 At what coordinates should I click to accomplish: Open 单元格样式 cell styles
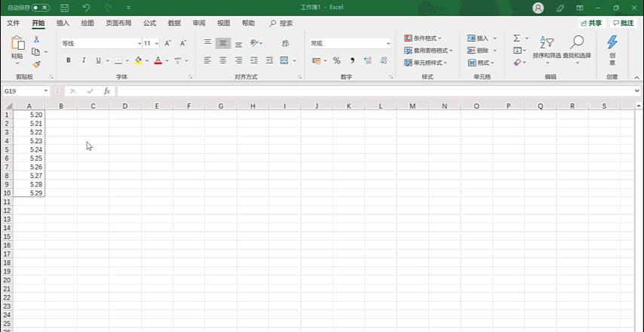(x=425, y=63)
